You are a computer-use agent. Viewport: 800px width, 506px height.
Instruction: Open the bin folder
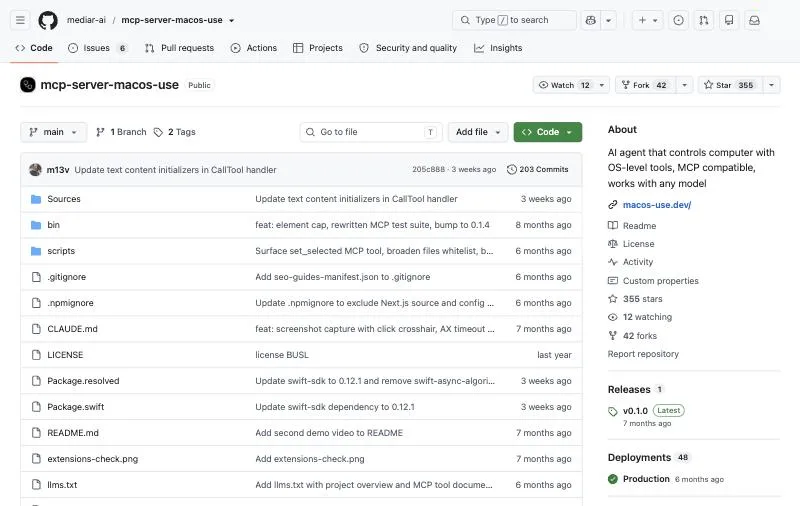point(54,225)
